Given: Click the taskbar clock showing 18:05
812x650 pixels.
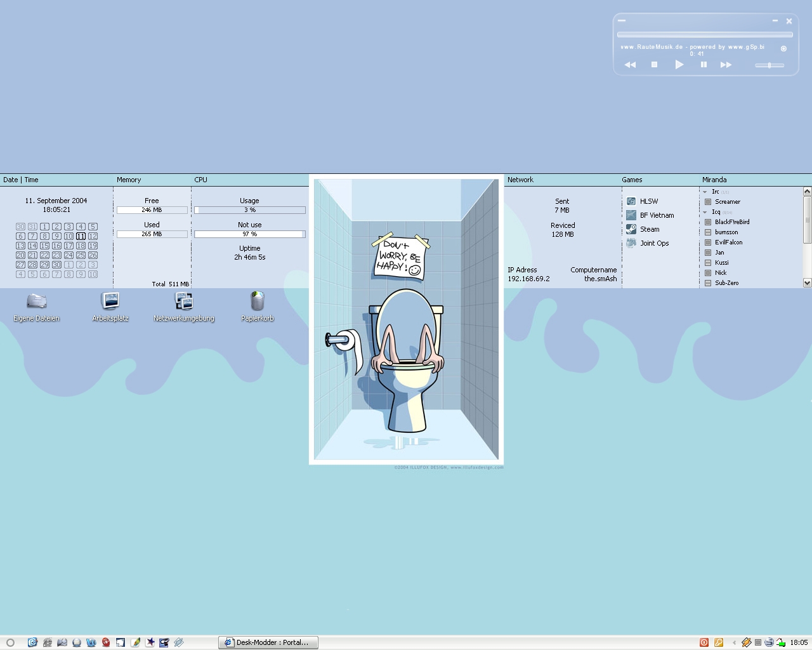Looking at the screenshot, I should [799, 642].
